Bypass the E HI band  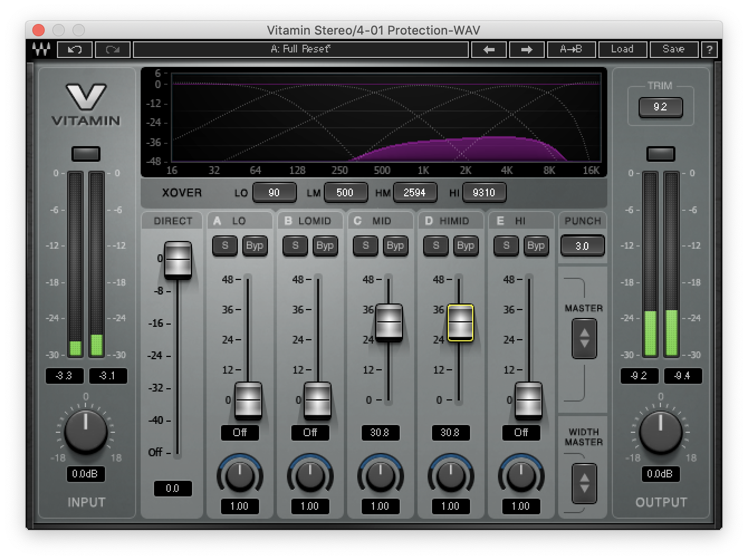click(x=536, y=245)
